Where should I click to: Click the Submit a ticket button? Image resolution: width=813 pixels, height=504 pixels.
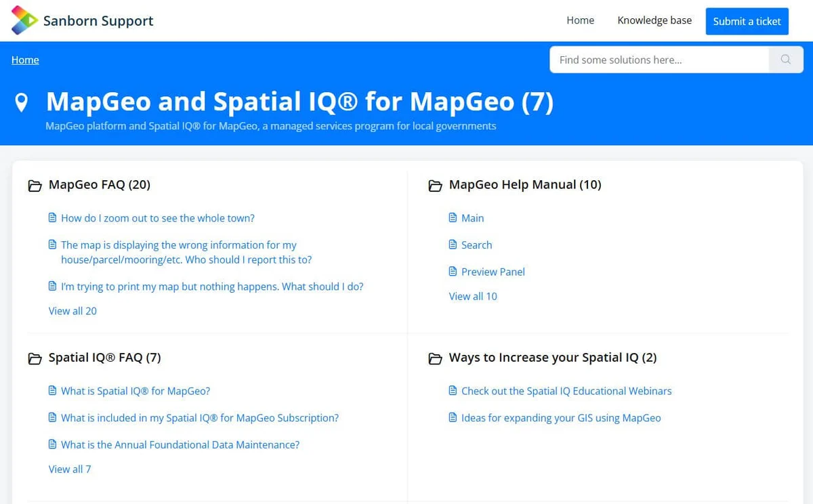747,21
